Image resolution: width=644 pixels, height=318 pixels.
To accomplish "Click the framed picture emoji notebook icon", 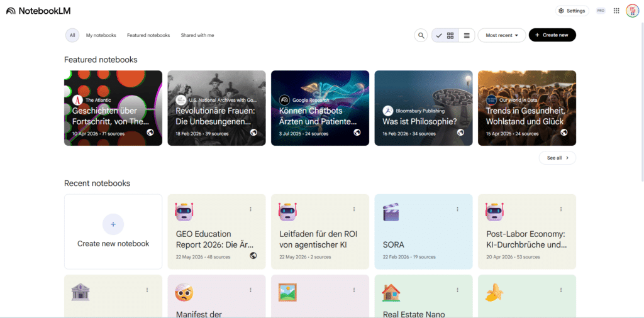I will [x=287, y=292].
